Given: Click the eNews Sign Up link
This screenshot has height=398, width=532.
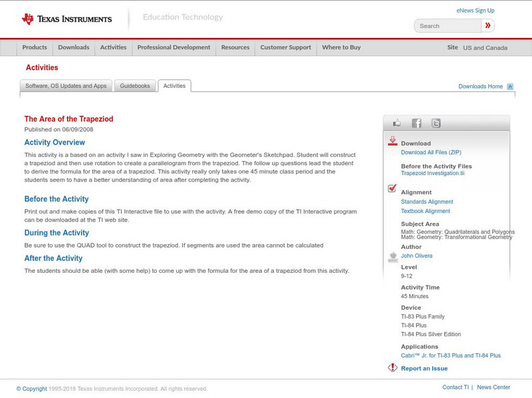Looking at the screenshot, I should click(x=475, y=10).
